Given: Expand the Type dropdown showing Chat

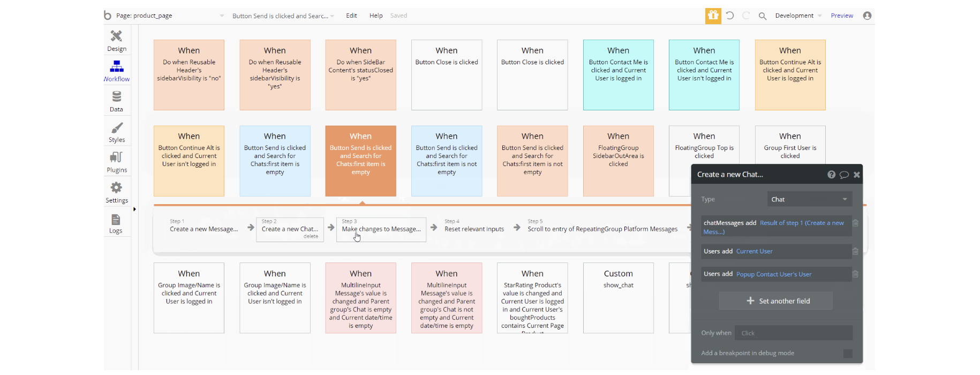Looking at the screenshot, I should coord(809,199).
